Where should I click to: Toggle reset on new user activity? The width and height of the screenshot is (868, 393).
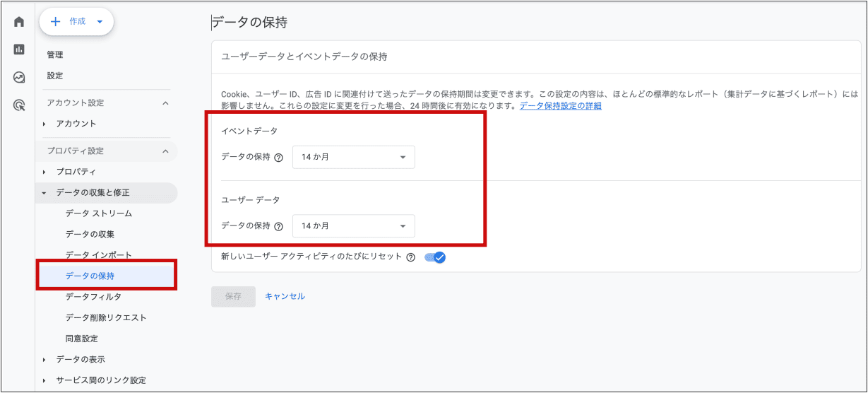pyautogui.click(x=435, y=257)
